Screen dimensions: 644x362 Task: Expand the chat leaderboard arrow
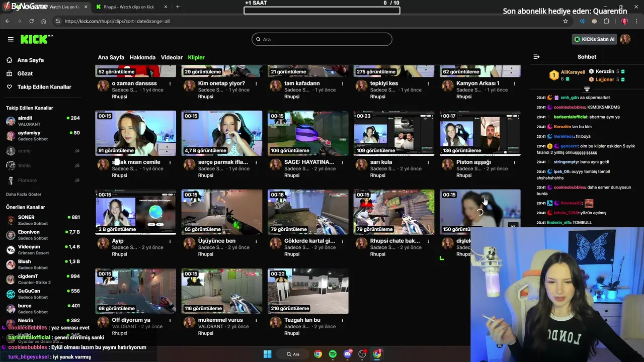point(587,89)
